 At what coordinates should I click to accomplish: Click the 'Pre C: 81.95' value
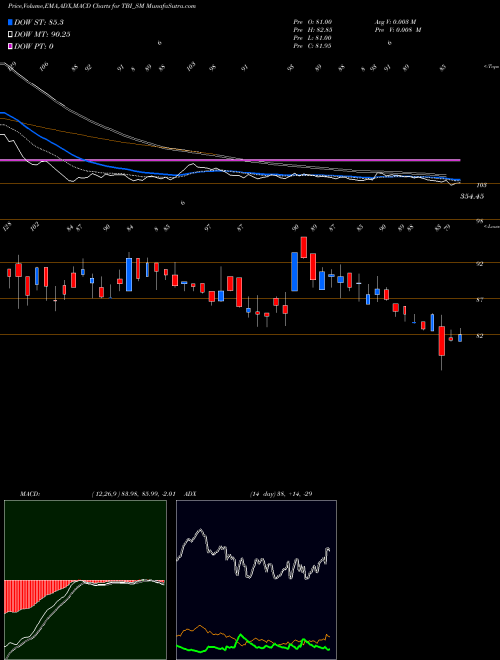(x=313, y=45)
